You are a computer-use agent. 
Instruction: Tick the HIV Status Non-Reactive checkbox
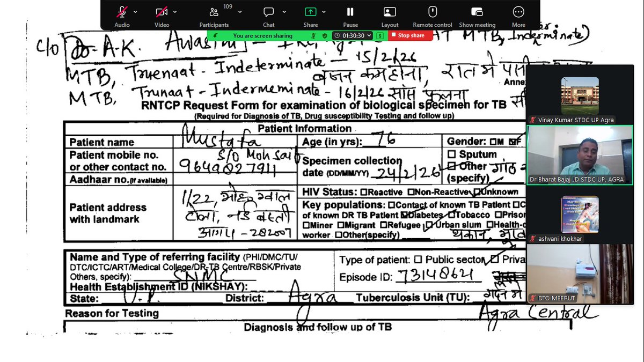point(411,192)
